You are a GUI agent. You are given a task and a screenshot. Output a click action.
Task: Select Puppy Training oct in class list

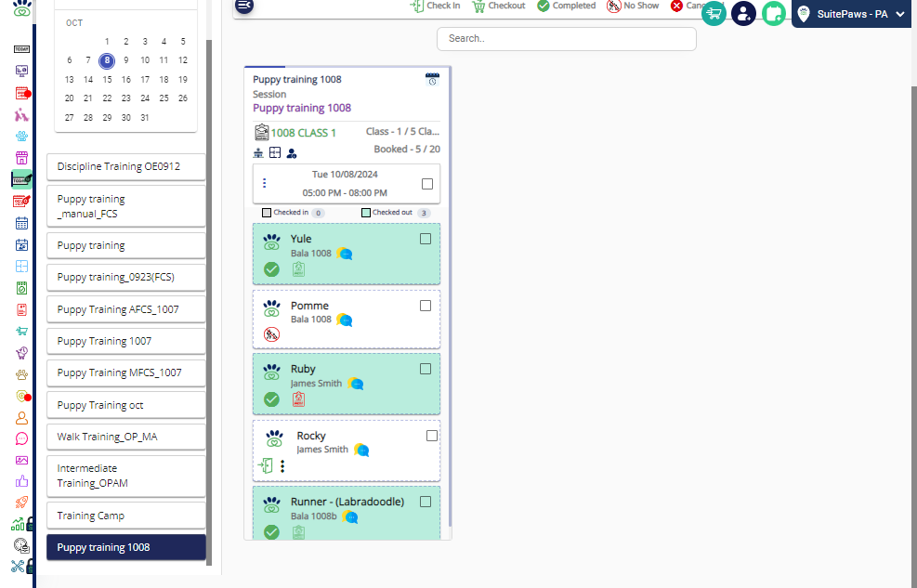(126, 405)
